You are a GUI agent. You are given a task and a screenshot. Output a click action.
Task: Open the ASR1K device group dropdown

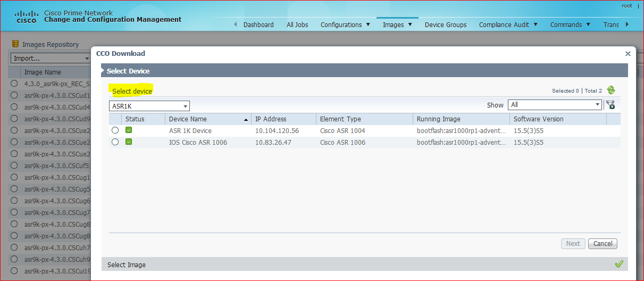tap(149, 106)
